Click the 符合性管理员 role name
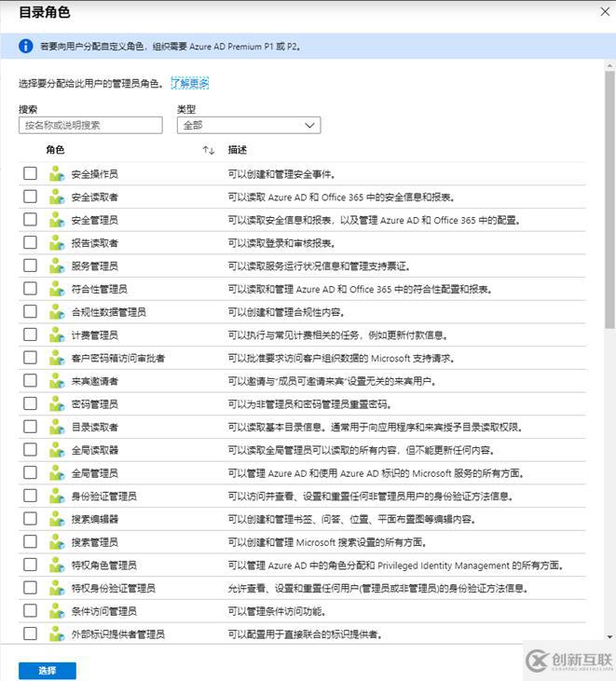This screenshot has height=681, width=616. [100, 289]
